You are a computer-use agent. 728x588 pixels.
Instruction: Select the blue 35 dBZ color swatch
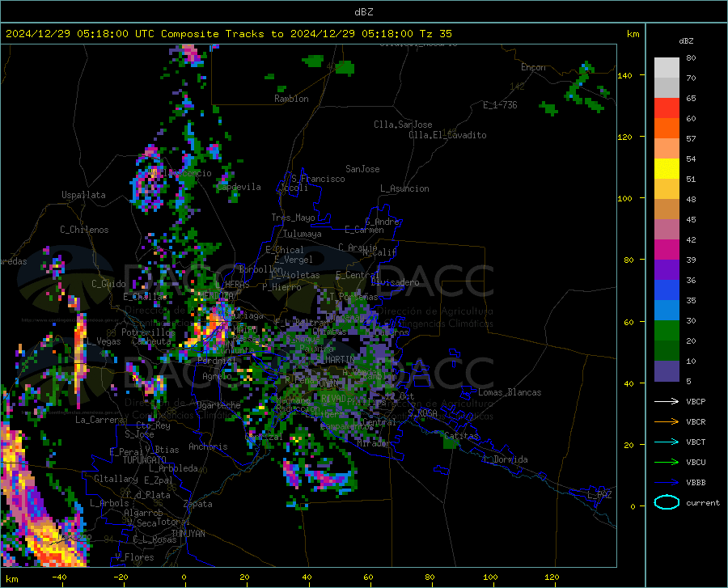pos(667,290)
